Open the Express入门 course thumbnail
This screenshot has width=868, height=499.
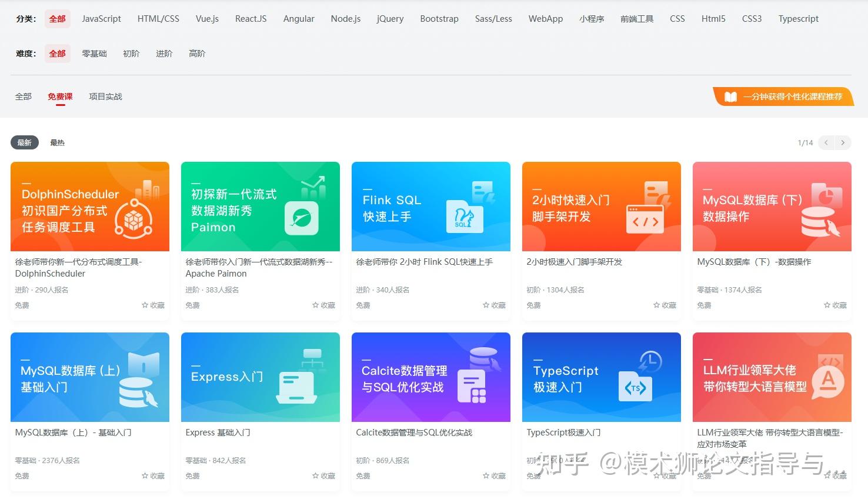point(261,377)
